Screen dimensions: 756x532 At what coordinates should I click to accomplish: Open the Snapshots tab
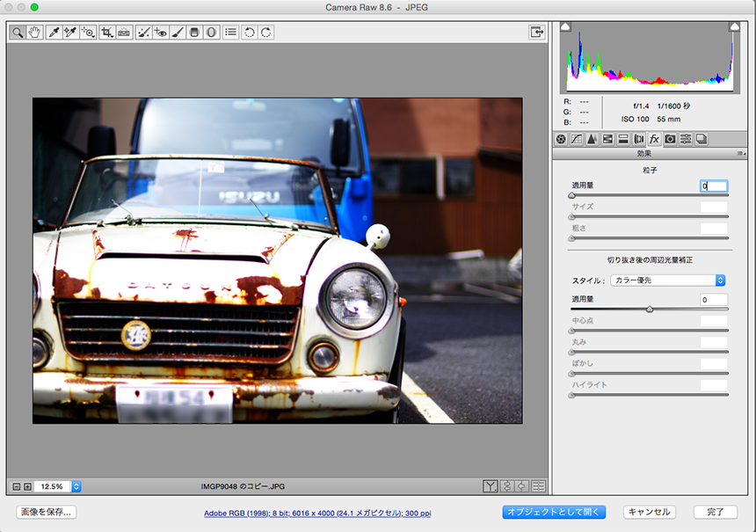[x=701, y=140]
